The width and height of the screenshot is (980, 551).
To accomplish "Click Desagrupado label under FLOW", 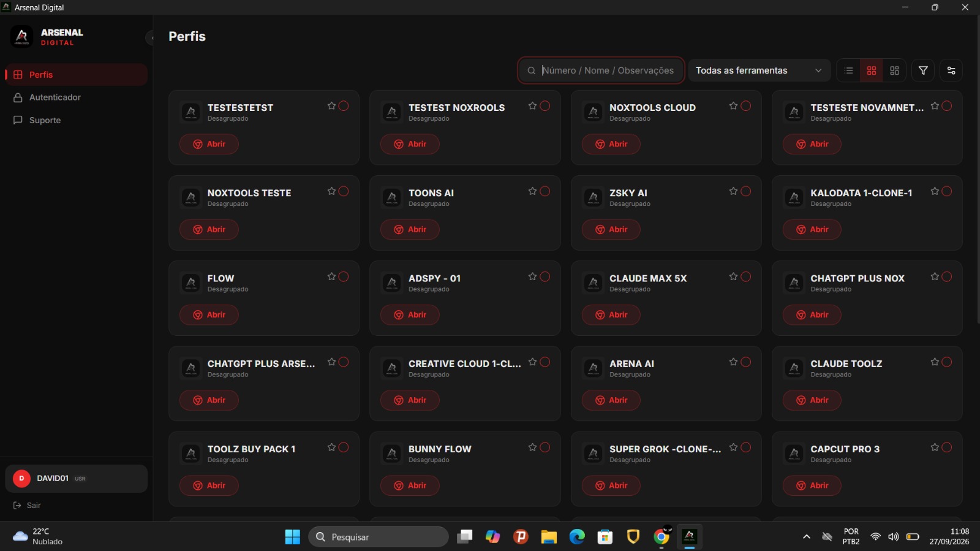I will [228, 289].
